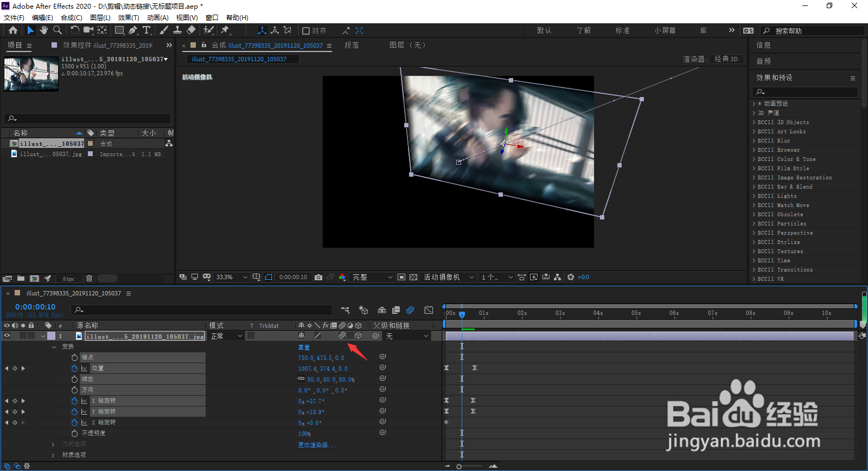Click the layer 1 label color swatch
This screenshot has height=471, width=868.
click(51, 336)
